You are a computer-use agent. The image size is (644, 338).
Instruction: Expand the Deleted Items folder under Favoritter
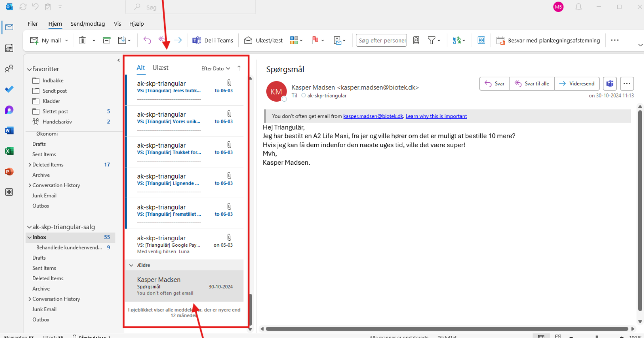(30, 165)
